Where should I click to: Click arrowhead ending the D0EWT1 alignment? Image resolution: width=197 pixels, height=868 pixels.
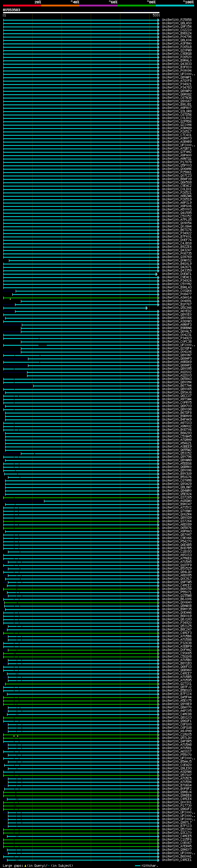tap(157, 274)
